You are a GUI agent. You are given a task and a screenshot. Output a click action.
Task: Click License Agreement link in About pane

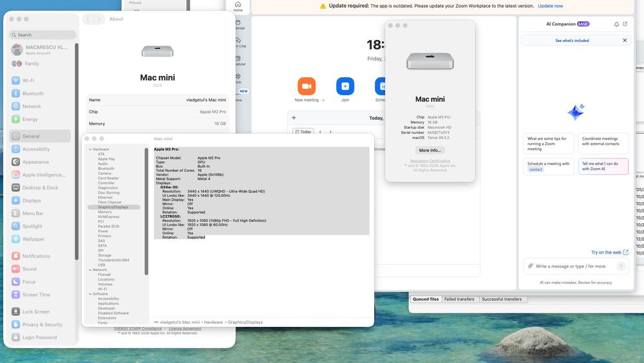[185, 329]
